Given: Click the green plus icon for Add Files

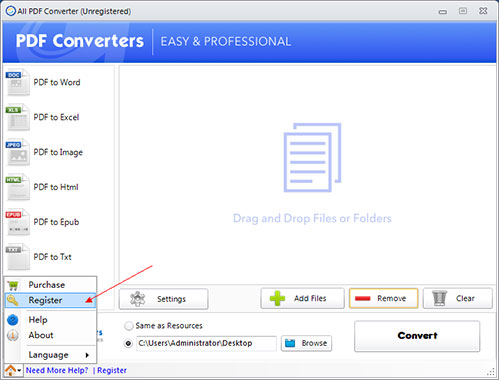Looking at the screenshot, I should click(x=277, y=298).
